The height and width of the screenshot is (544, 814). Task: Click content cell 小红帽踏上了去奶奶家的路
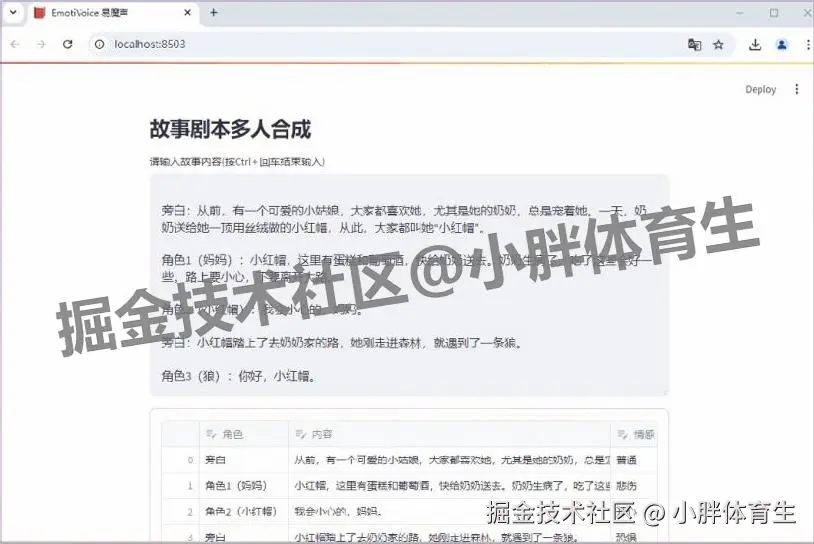click(x=450, y=536)
